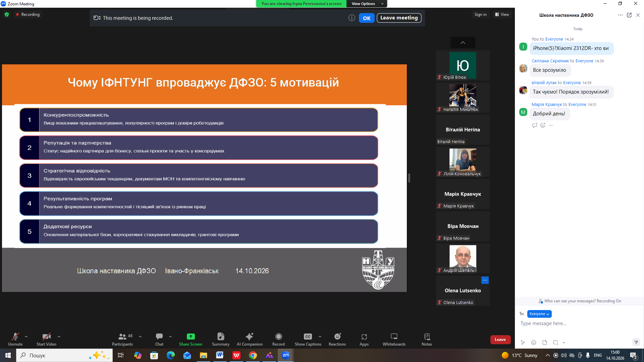The height and width of the screenshot is (362, 644).
Task: Expand caption options caret beside Show Captions
Action: pyautogui.click(x=320, y=337)
